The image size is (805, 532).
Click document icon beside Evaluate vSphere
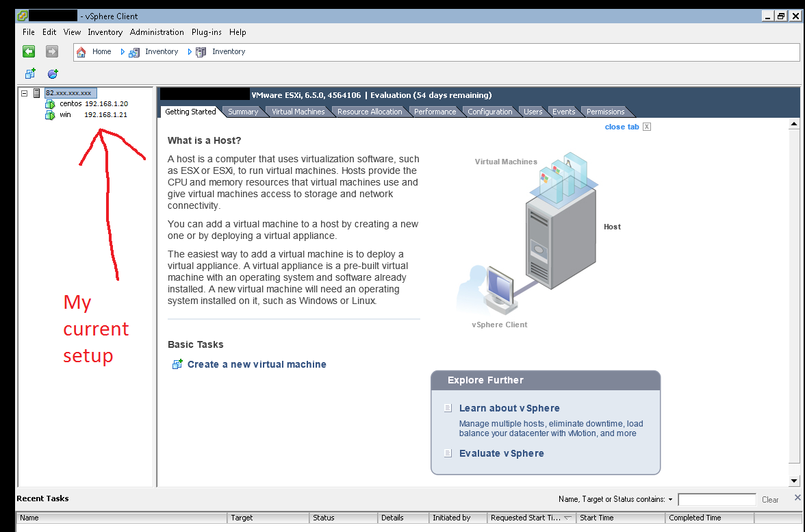[x=448, y=453]
